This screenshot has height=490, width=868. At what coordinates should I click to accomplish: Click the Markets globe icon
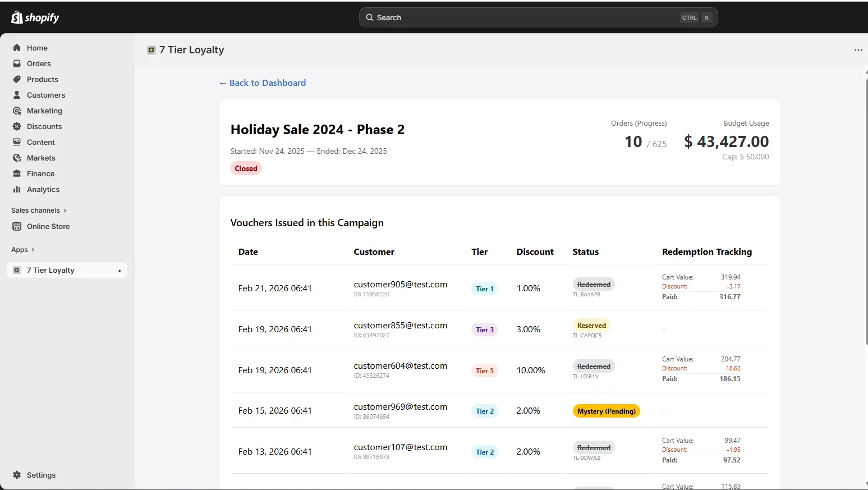(17, 158)
